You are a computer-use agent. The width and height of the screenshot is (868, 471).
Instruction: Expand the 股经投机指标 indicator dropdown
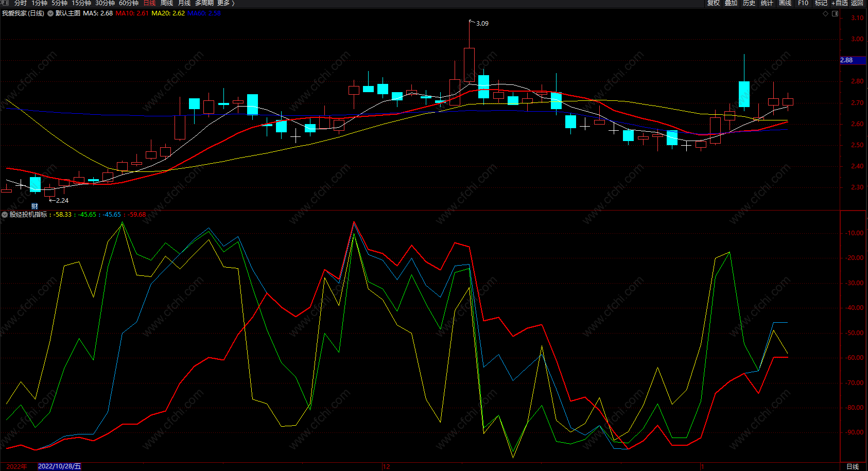[x=5, y=215]
